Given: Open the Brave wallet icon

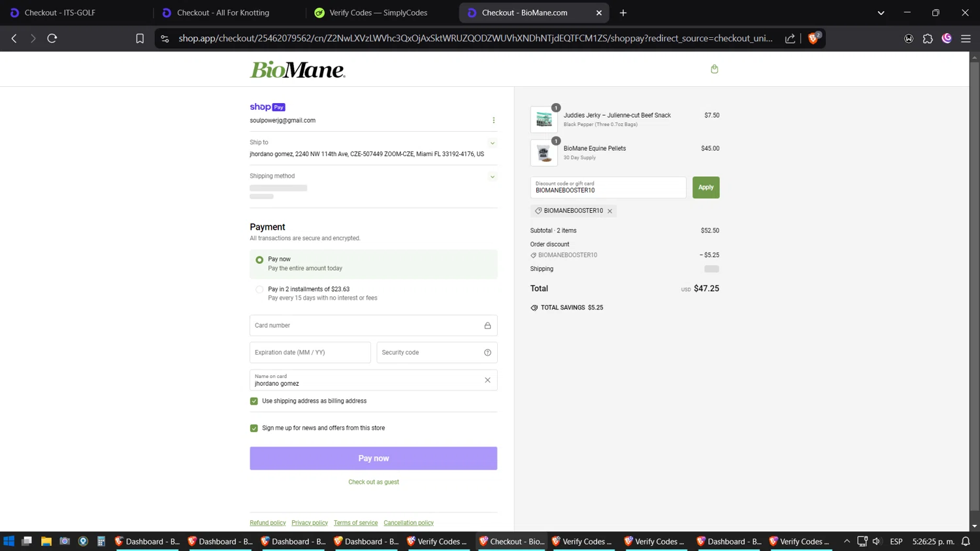Looking at the screenshot, I should [x=909, y=39].
